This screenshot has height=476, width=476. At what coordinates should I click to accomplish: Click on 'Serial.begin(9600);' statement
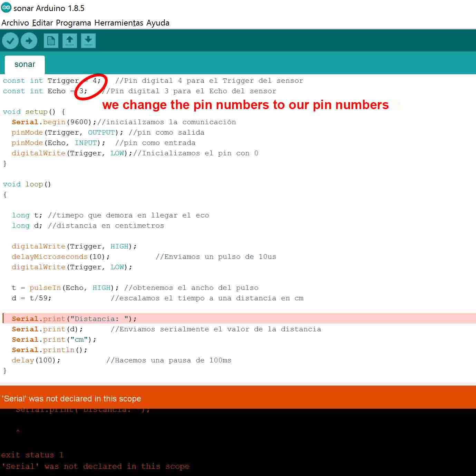pyautogui.click(x=54, y=122)
